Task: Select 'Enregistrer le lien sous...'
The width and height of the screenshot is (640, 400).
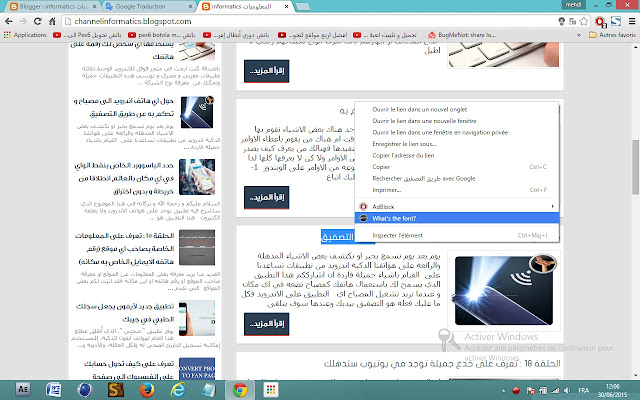Action: [x=457, y=144]
